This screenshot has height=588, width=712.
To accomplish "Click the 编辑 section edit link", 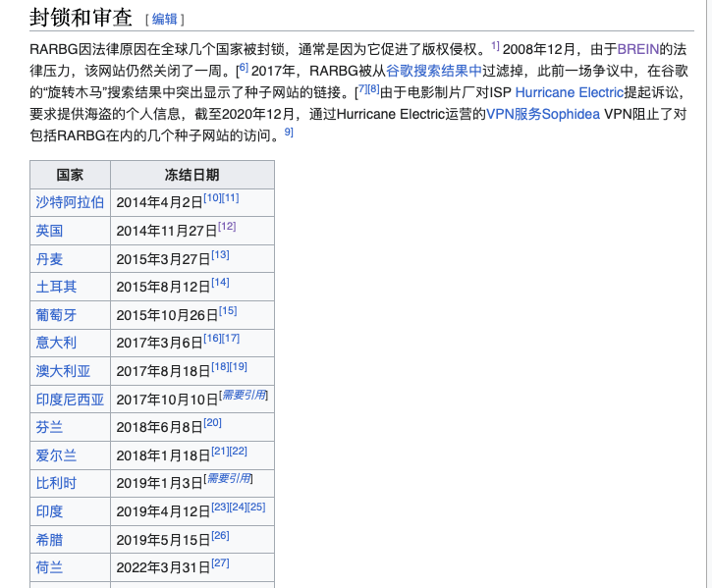I will click(x=164, y=19).
